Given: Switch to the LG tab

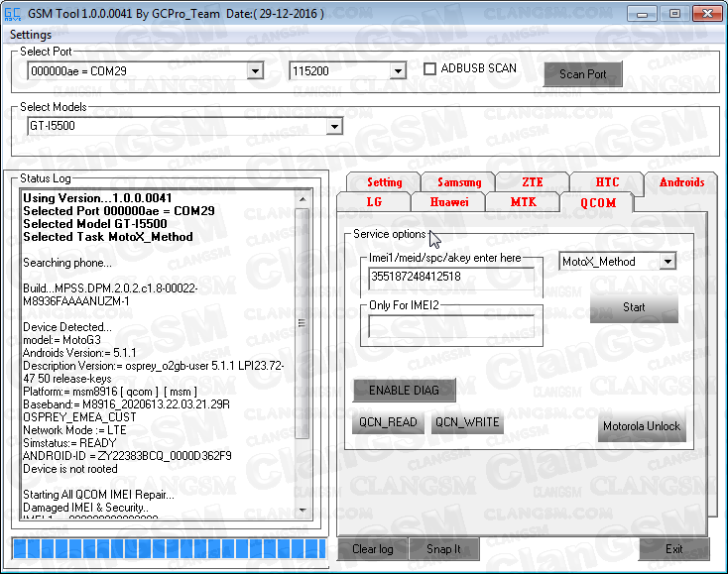Looking at the screenshot, I should coord(374,202).
